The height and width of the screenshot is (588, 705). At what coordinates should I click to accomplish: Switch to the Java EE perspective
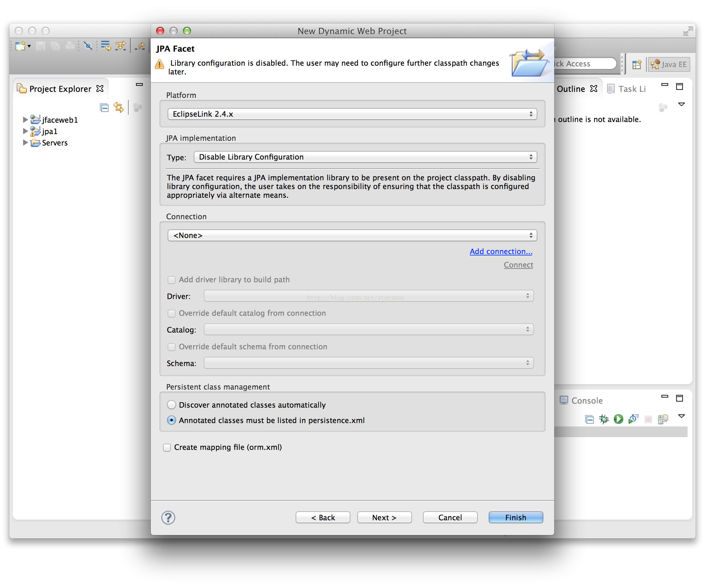[x=669, y=64]
